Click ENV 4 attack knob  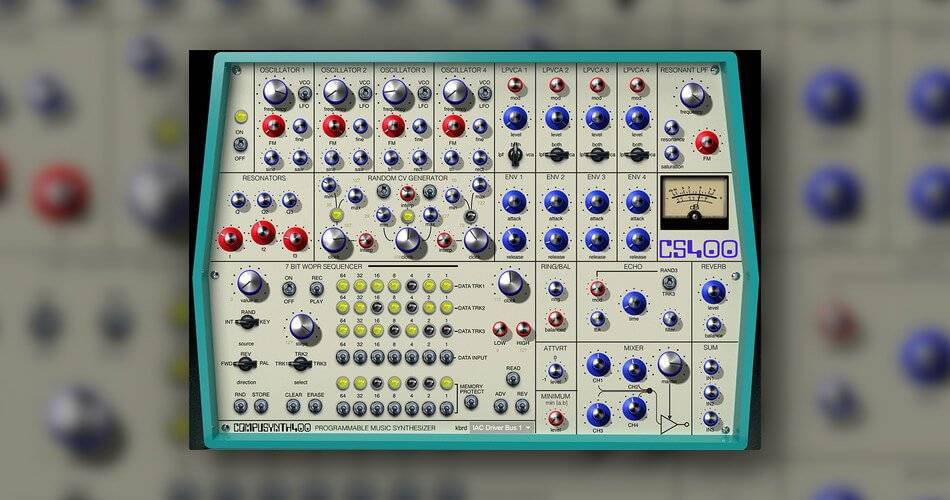[x=637, y=202]
